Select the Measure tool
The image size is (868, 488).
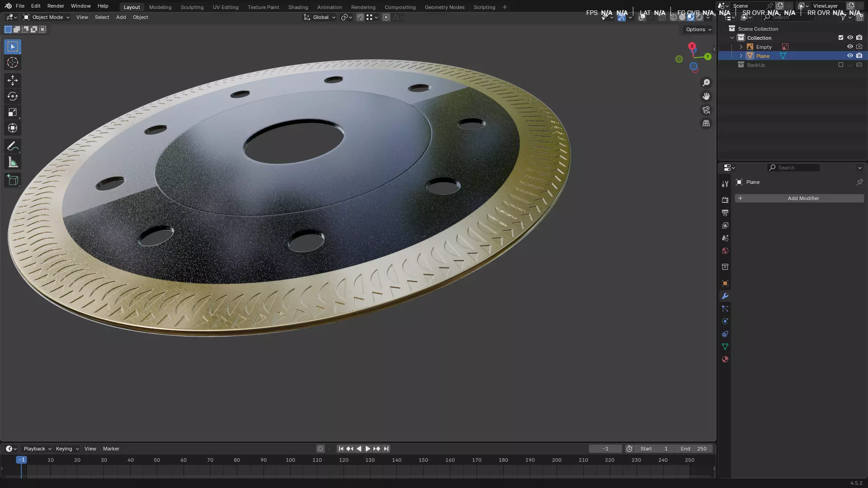[13, 162]
